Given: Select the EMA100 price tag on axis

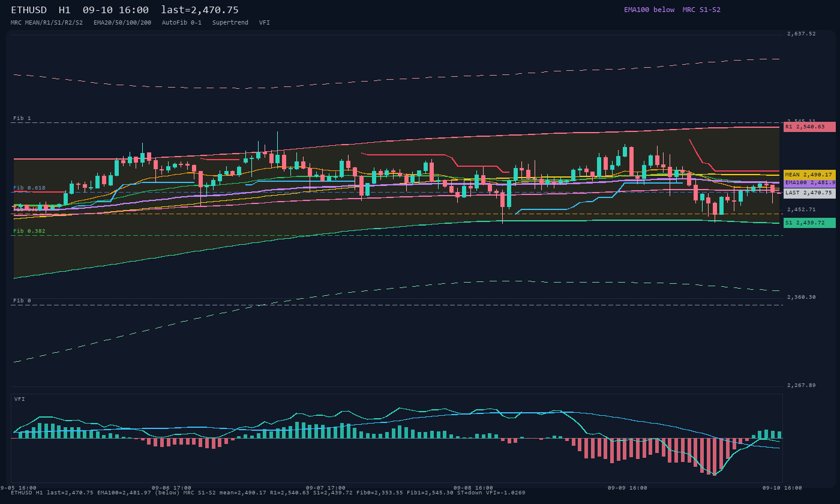Looking at the screenshot, I should [x=809, y=182].
